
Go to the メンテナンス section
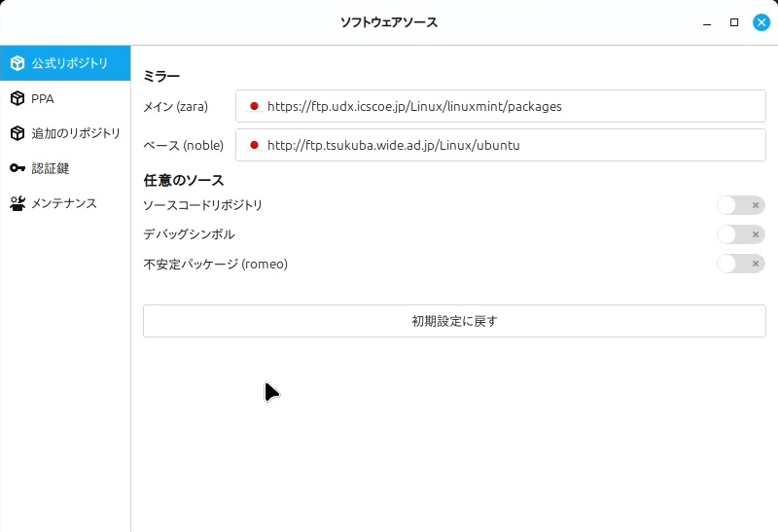64,203
